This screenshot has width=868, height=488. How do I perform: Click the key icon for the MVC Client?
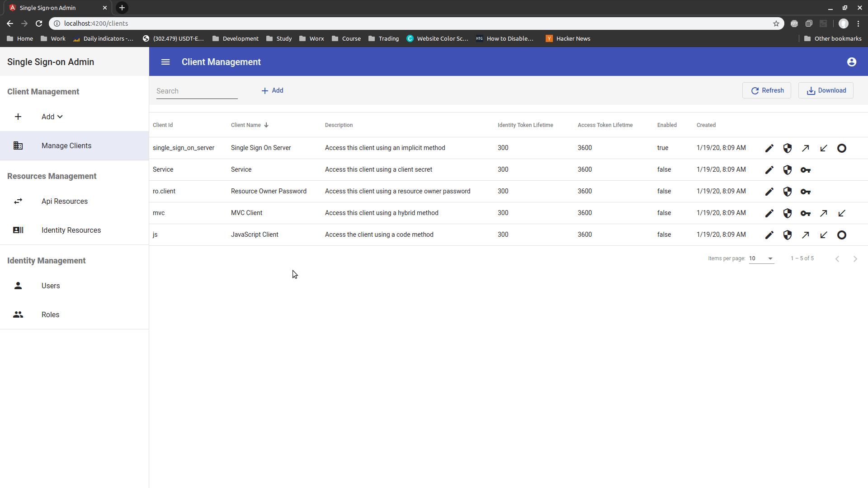pyautogui.click(x=805, y=213)
